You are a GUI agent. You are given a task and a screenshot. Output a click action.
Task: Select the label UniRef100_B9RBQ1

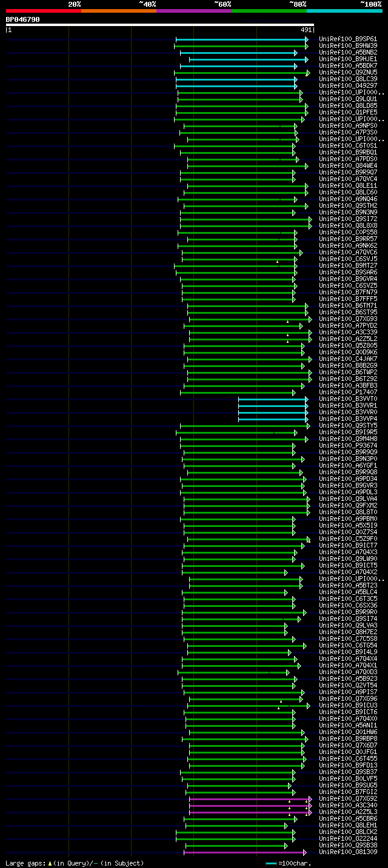(x=348, y=153)
